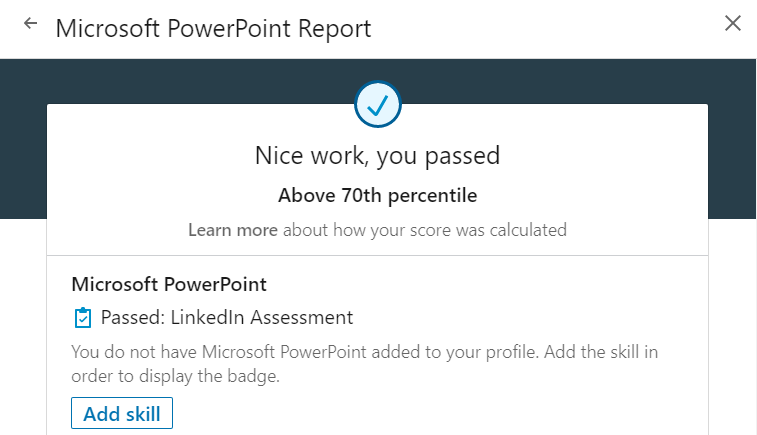Screen dimensions: 757x435
Task: Click the Microsoft PowerPoint Report header title
Action: click(213, 27)
